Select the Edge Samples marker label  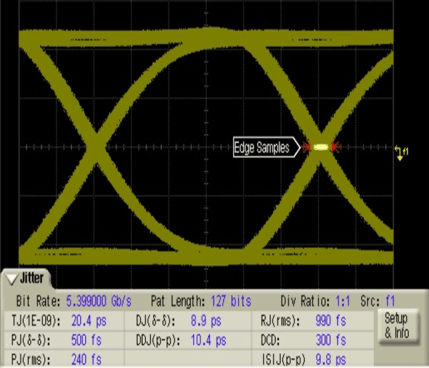[x=266, y=147]
